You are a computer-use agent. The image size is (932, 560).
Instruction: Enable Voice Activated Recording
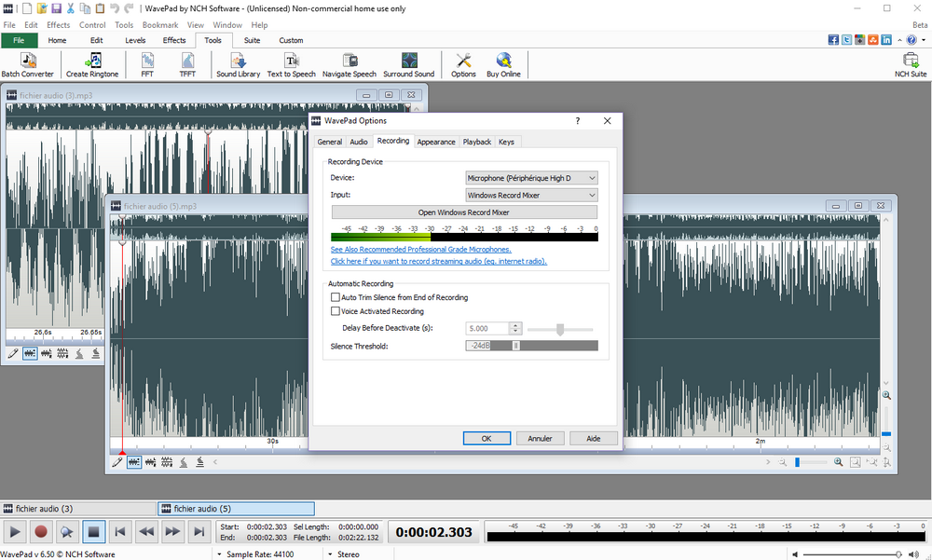pyautogui.click(x=335, y=311)
